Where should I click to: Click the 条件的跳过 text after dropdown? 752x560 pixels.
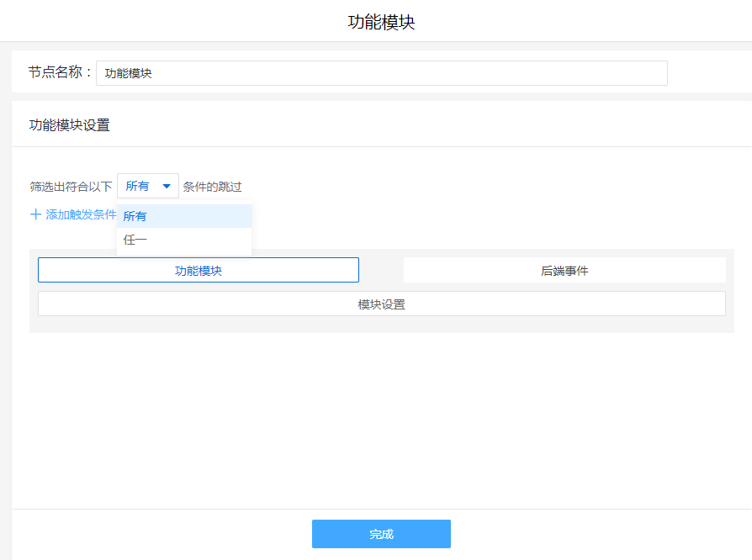pyautogui.click(x=212, y=187)
